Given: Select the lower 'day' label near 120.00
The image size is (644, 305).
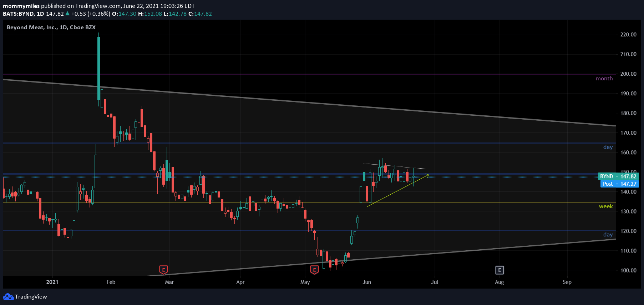Looking at the screenshot, I should (608, 235).
